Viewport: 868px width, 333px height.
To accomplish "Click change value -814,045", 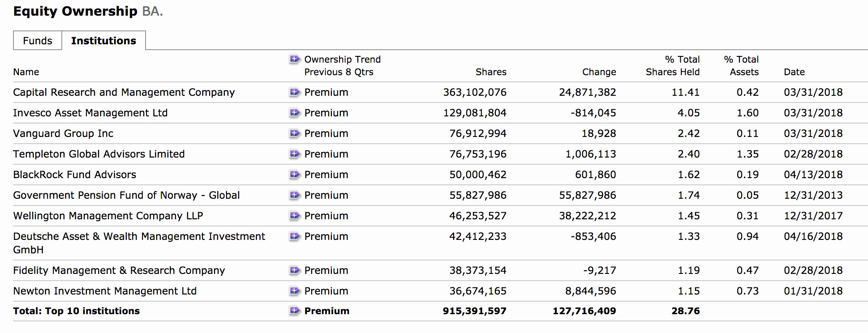I will (593, 113).
